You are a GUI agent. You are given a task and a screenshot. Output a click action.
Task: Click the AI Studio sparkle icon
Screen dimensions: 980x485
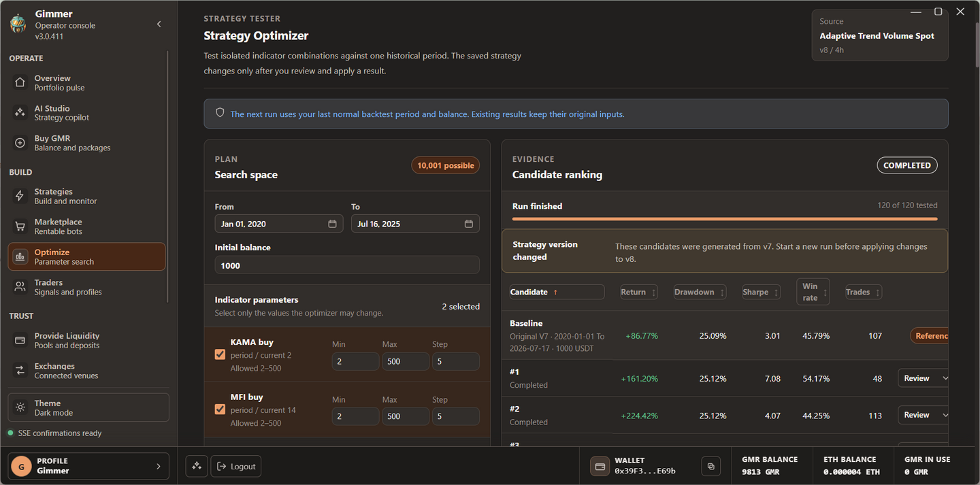(x=20, y=112)
